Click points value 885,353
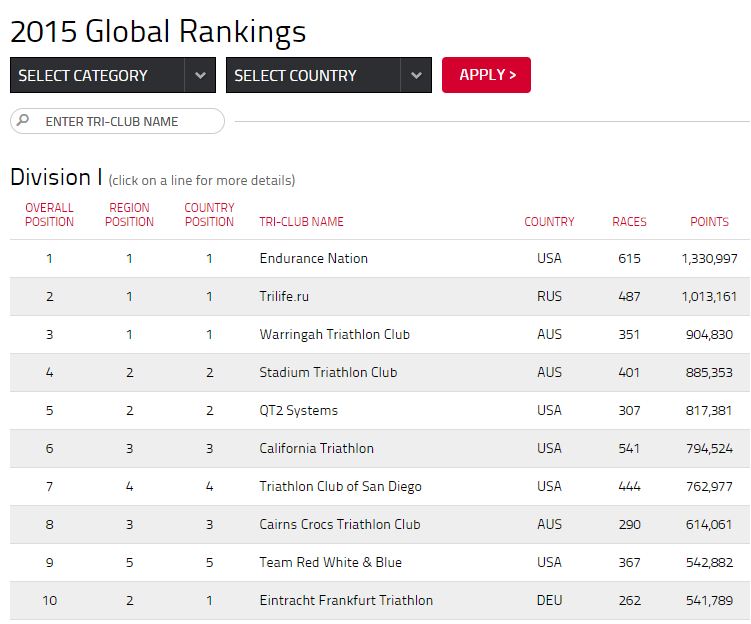This screenshot has width=751, height=624. coord(709,373)
